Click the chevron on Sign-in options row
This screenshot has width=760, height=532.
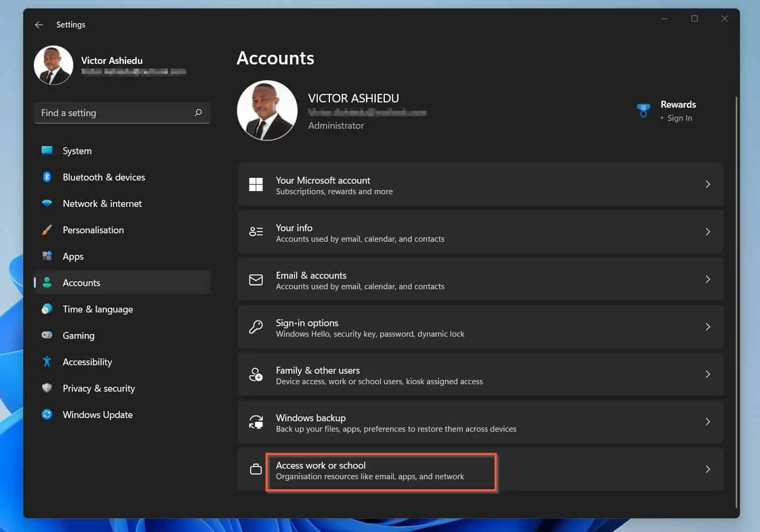coord(708,327)
